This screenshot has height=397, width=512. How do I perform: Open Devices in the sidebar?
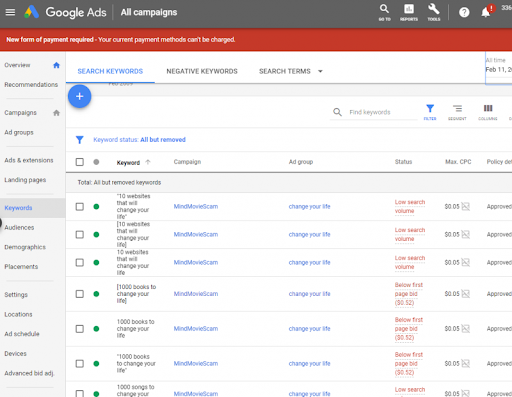click(x=15, y=354)
